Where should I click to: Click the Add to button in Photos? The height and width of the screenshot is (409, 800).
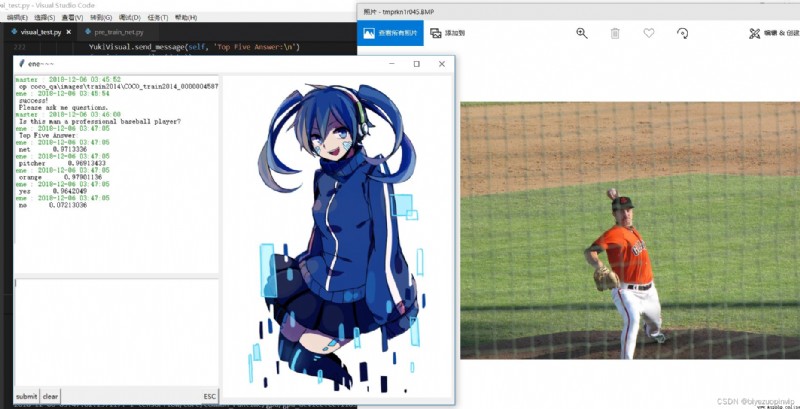447,33
